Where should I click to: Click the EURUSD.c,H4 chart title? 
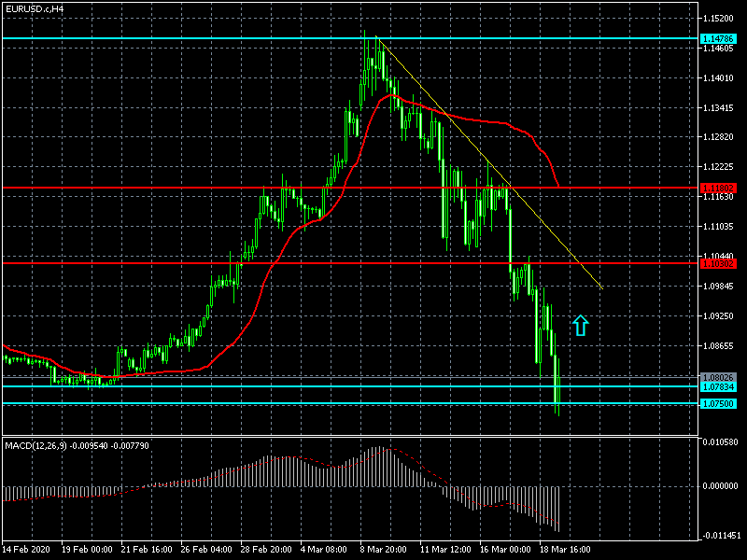click(x=35, y=9)
